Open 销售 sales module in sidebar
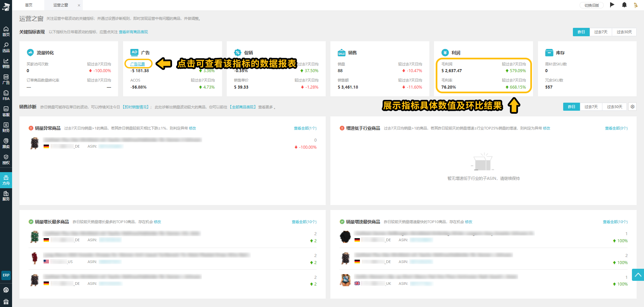 [6, 63]
